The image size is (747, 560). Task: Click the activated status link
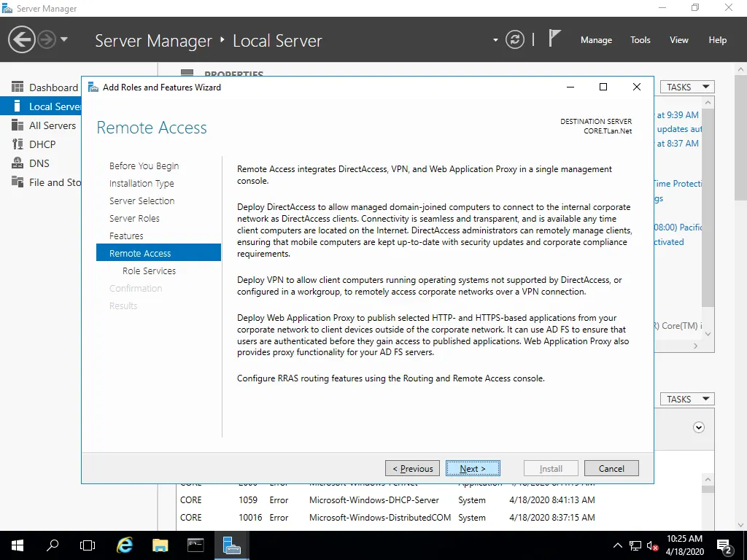669,242
